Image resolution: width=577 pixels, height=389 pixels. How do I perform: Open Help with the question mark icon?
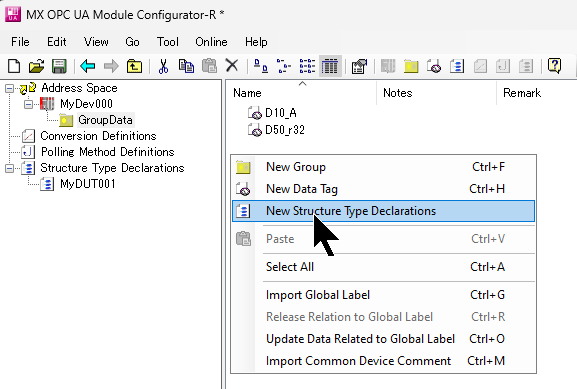pyautogui.click(x=554, y=66)
